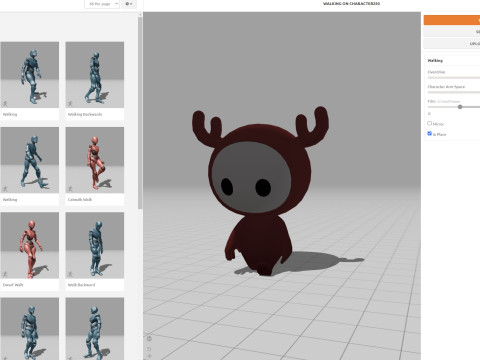Click the reindeer character in the viewport
The width and height of the screenshot is (480, 360).
[x=260, y=190]
